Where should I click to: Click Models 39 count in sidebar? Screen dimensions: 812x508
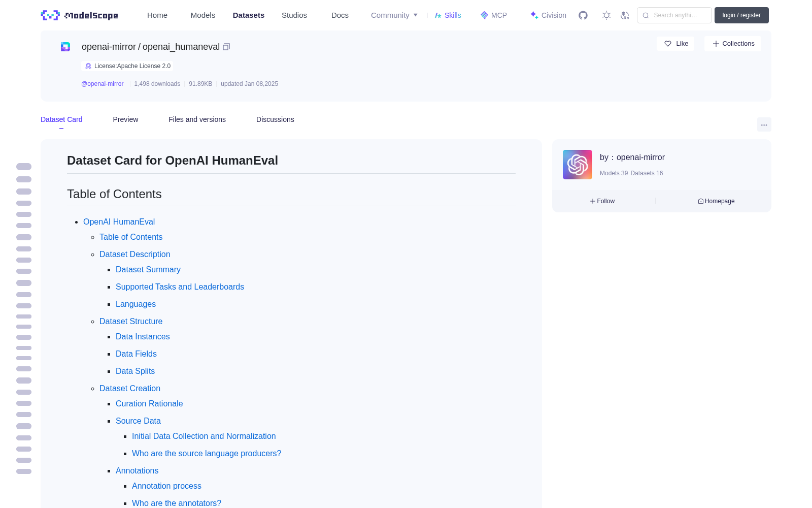point(614,173)
